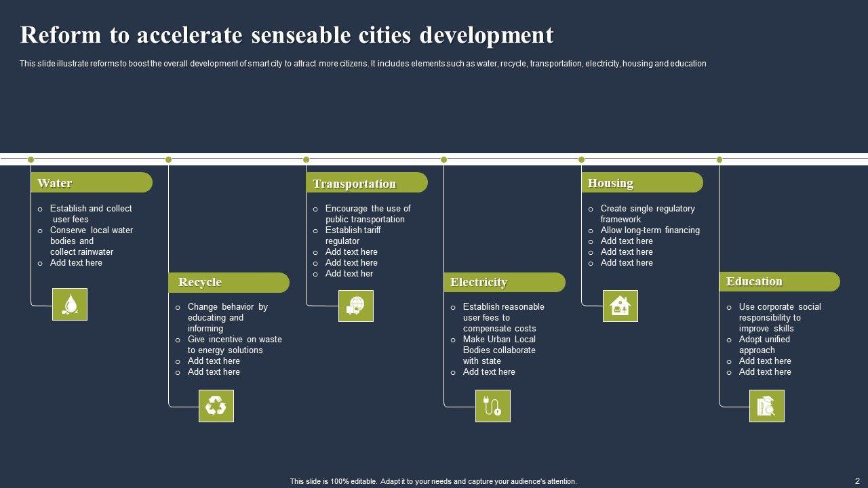Screen dimensions: 868x488
Task: Click the timeline dot above Housing
Action: (x=581, y=160)
